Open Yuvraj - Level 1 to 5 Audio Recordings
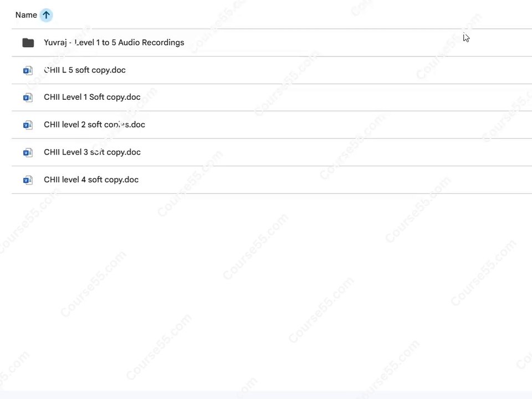The width and height of the screenshot is (532, 399). (x=114, y=43)
